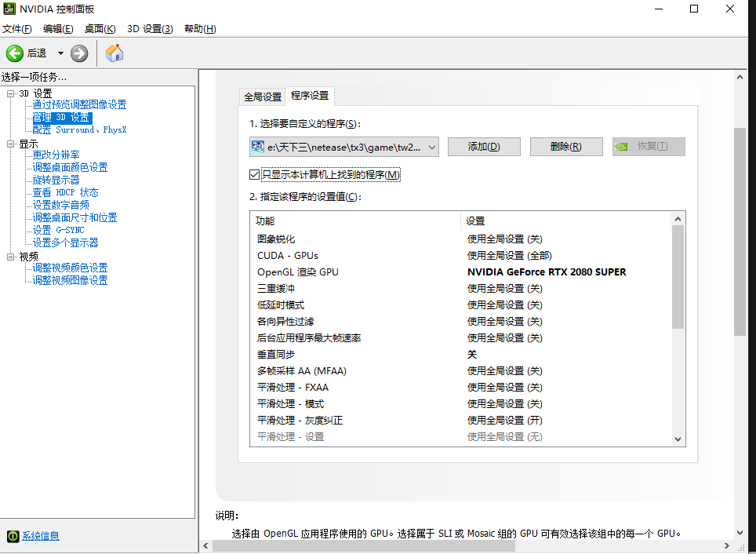Click the green Back arrow icon

(14, 53)
